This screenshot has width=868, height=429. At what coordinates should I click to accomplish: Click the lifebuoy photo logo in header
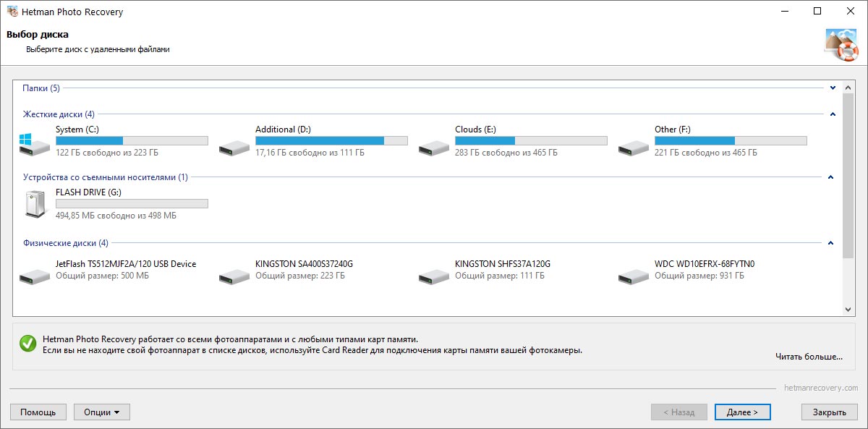point(841,45)
